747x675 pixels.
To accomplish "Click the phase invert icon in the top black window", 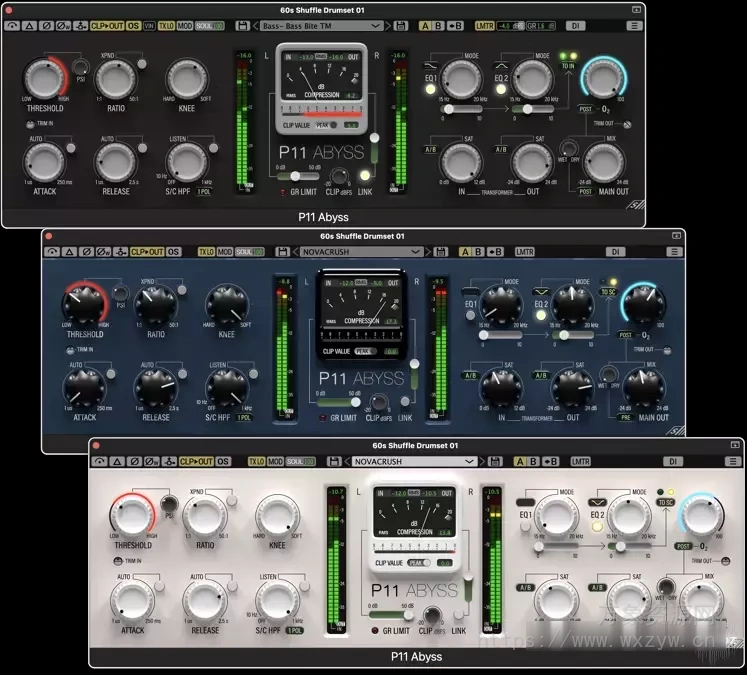I will pos(46,26).
